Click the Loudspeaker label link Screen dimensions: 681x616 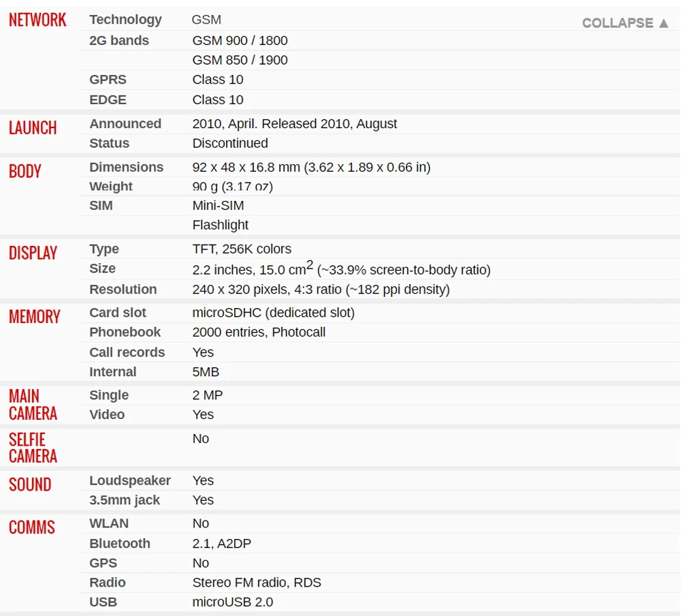pyautogui.click(x=129, y=480)
